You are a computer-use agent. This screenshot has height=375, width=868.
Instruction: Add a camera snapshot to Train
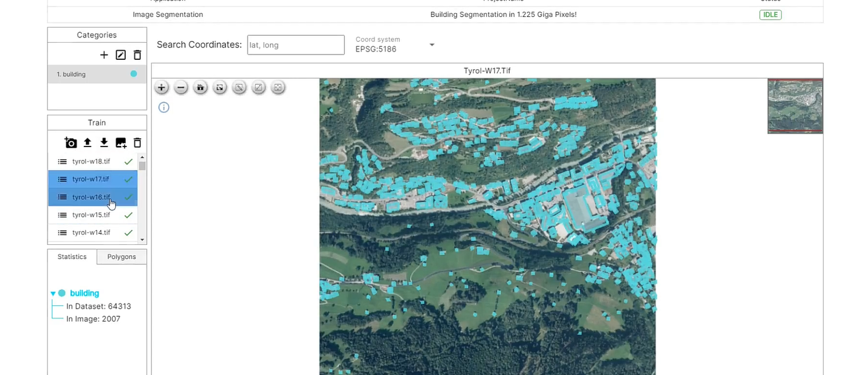71,142
